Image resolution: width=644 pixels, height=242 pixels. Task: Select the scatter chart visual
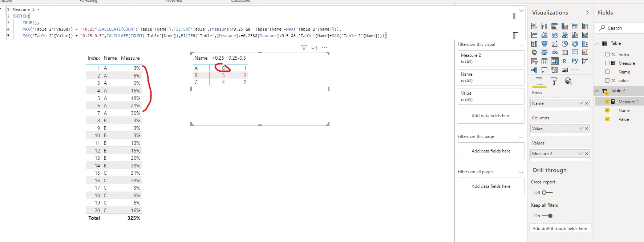554,44
